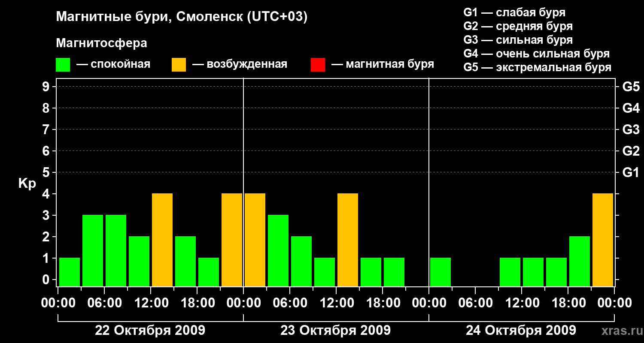The image size is (644, 343).
Task: Select the line 'G2 — средняя буря'
Action: click(x=518, y=26)
